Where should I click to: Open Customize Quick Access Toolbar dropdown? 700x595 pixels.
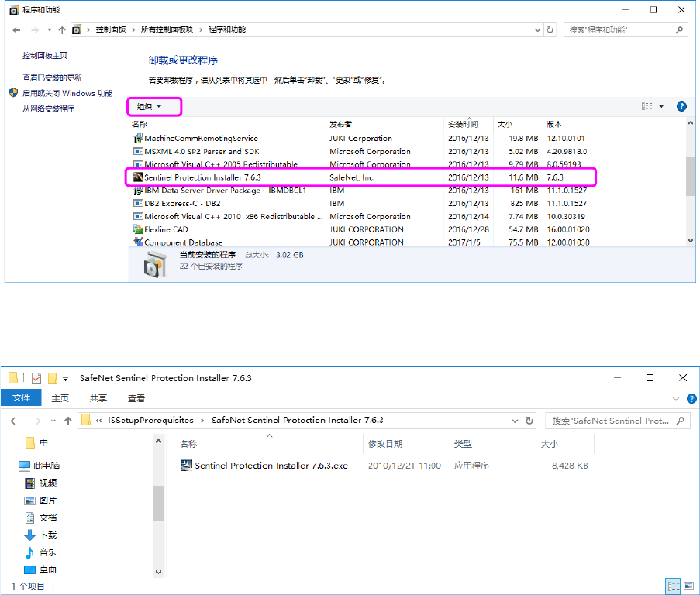click(65, 379)
